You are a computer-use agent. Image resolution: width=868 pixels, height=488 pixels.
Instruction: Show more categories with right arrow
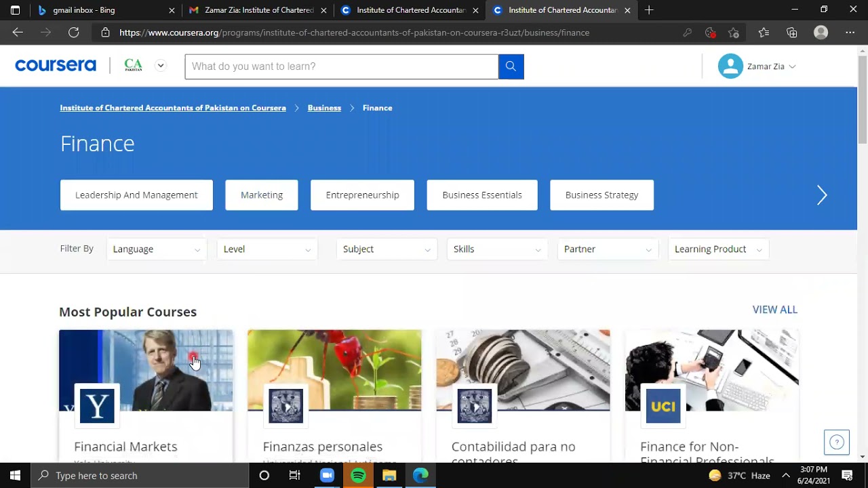pos(822,195)
